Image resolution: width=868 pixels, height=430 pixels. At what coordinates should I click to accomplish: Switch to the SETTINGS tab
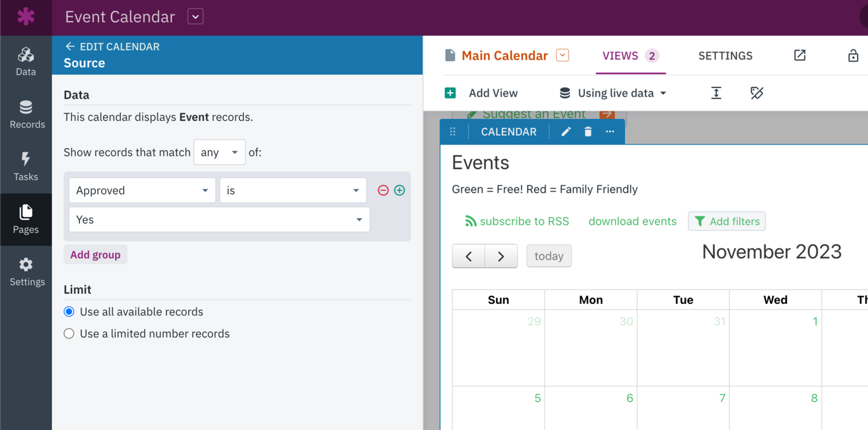coord(725,56)
